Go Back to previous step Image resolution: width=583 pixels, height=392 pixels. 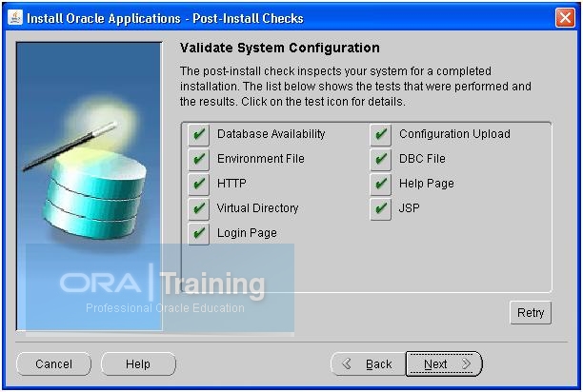tap(368, 363)
